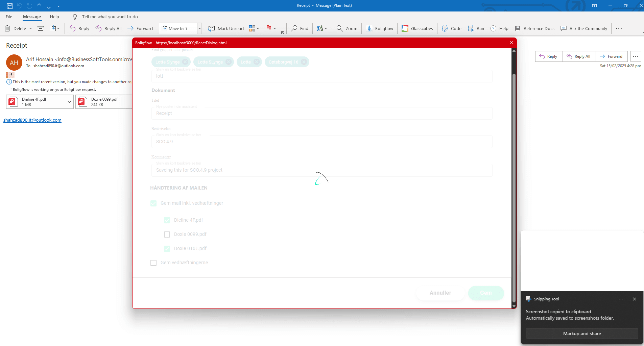644x346 pixels.
Task: Click the Move to: ? quick step
Action: coord(178,28)
